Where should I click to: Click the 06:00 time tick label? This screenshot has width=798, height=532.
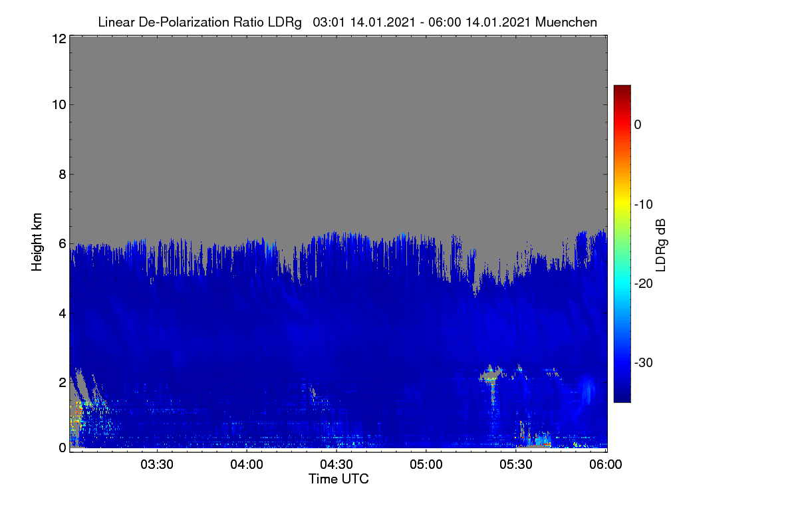[x=606, y=465]
